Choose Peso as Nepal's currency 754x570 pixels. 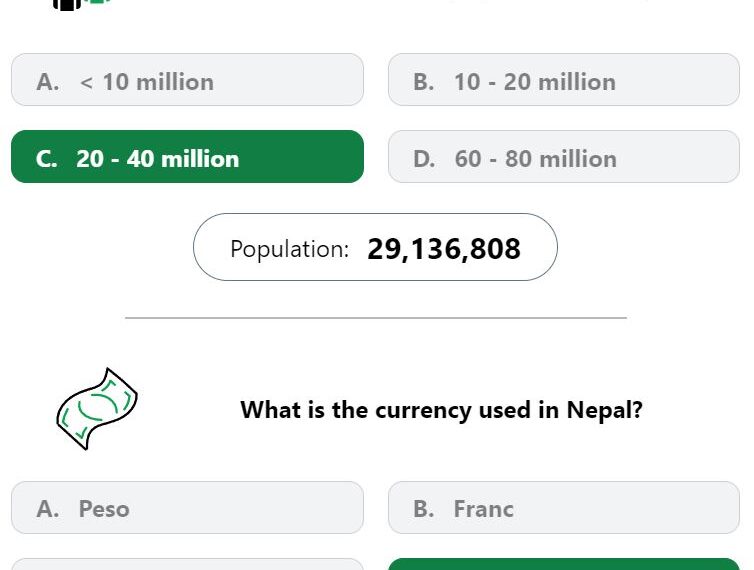click(187, 507)
